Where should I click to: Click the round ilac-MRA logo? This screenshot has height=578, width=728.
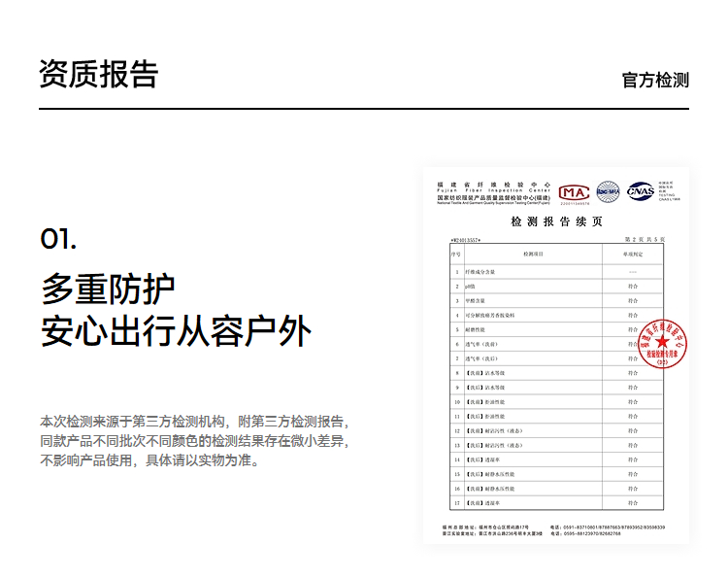tap(608, 191)
